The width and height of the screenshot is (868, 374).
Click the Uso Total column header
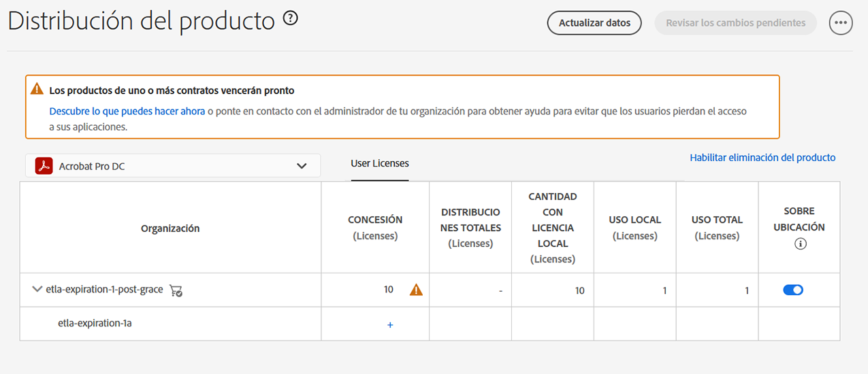pos(717,227)
